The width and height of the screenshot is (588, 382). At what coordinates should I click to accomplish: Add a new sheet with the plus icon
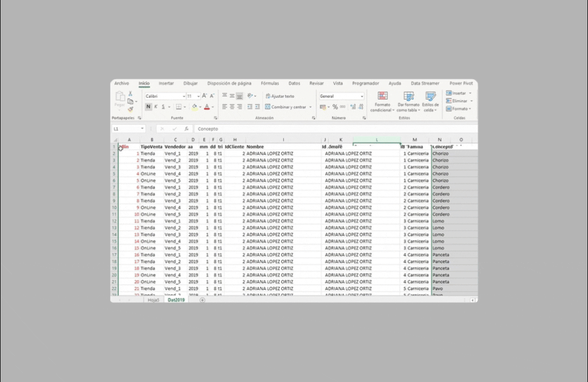click(x=203, y=300)
